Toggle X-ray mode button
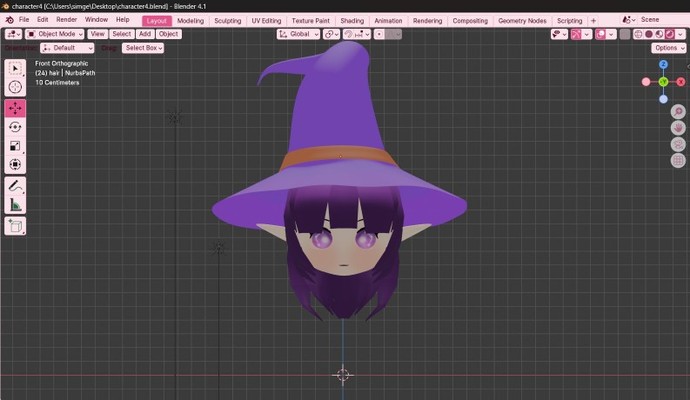690x400 pixels. [x=624, y=34]
